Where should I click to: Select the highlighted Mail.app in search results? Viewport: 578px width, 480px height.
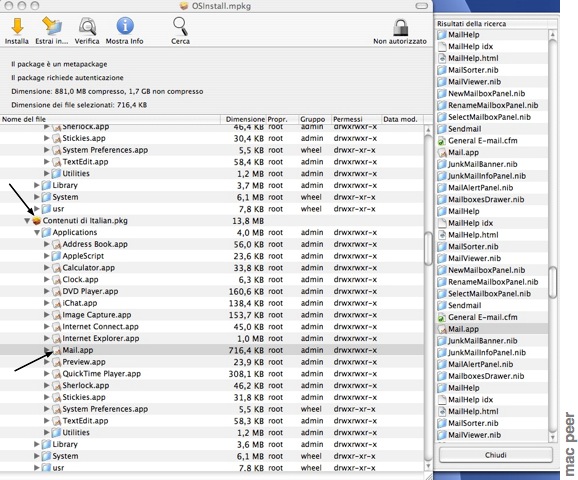492,329
